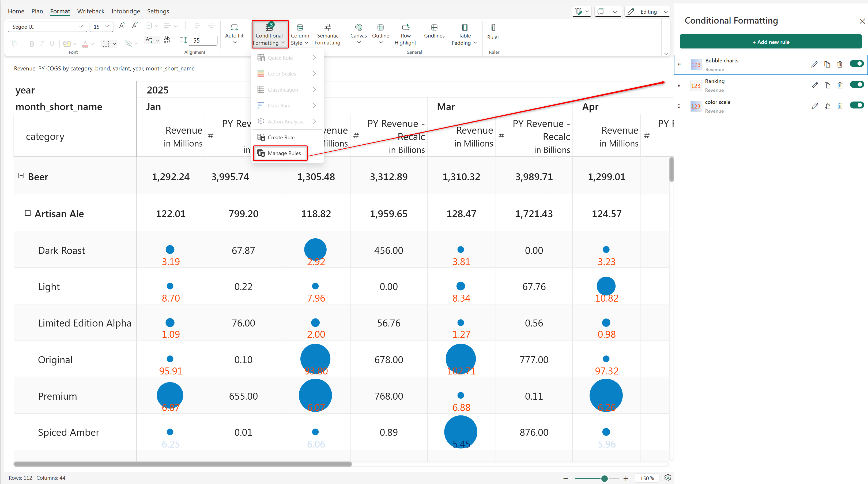Disable the Bubble charts rule toggle
The image size is (868, 484).
coord(856,64)
